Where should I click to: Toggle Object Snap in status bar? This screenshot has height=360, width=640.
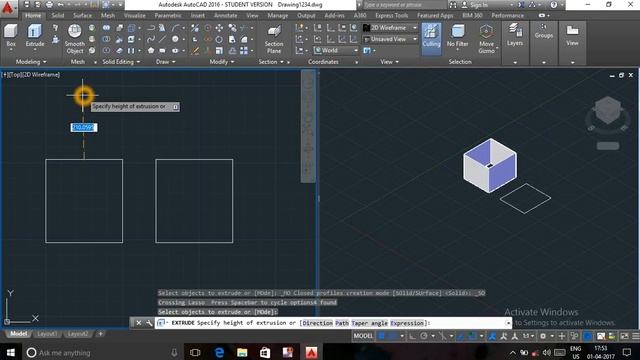click(472, 336)
